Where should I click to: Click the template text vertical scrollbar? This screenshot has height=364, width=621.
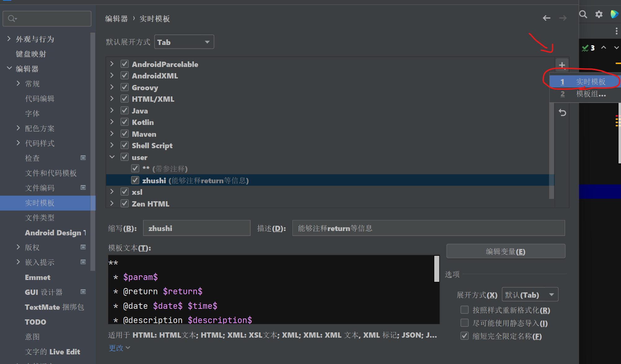tap(436, 269)
